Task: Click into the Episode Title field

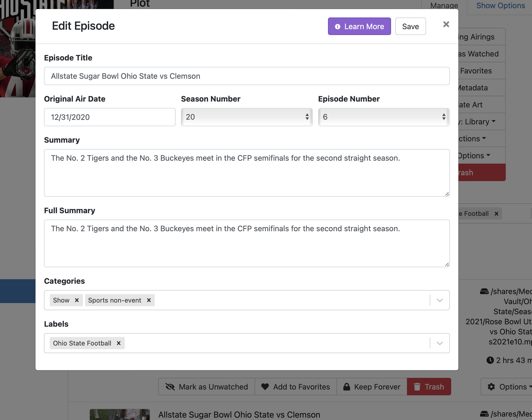Action: [246, 76]
